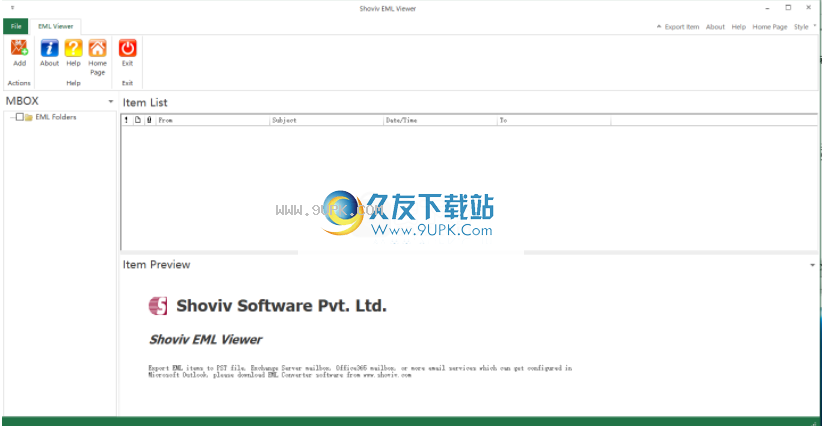Sort by the From column header
The width and height of the screenshot is (823, 426).
(213, 120)
